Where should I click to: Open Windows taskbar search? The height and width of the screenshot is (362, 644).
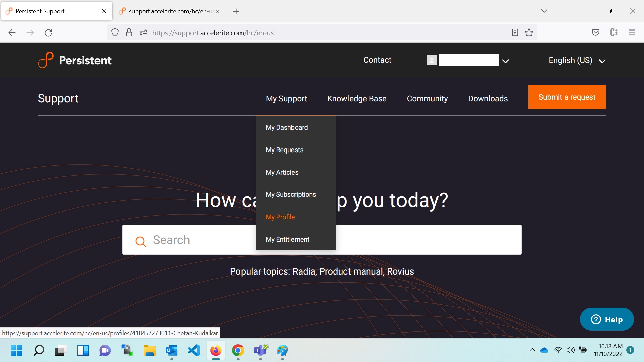[39, 350]
